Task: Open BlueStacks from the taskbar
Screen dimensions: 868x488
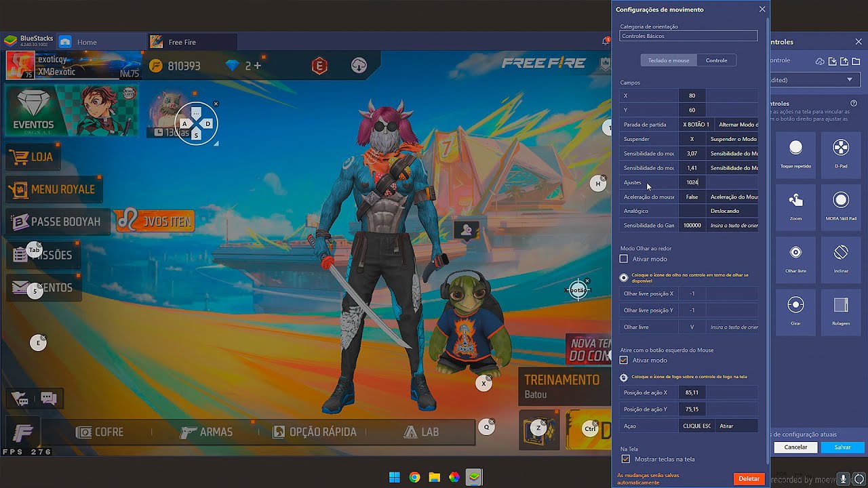Action: click(x=474, y=477)
